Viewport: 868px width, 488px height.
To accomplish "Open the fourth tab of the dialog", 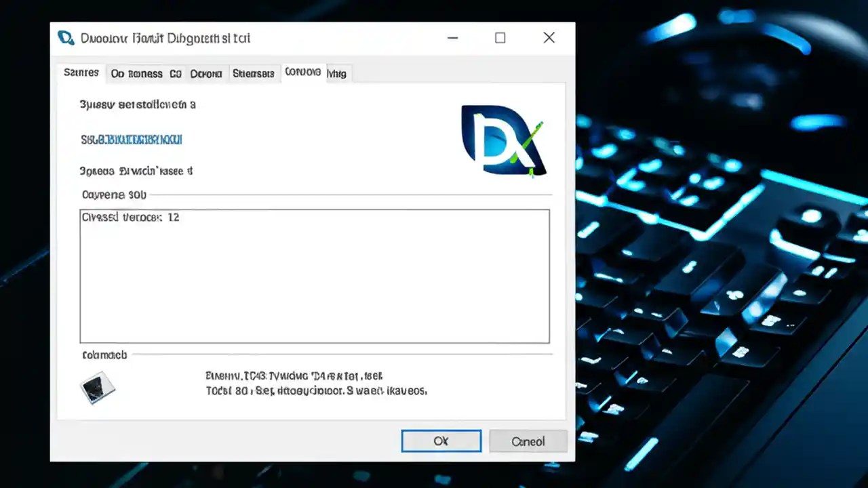I will pyautogui.click(x=254, y=73).
